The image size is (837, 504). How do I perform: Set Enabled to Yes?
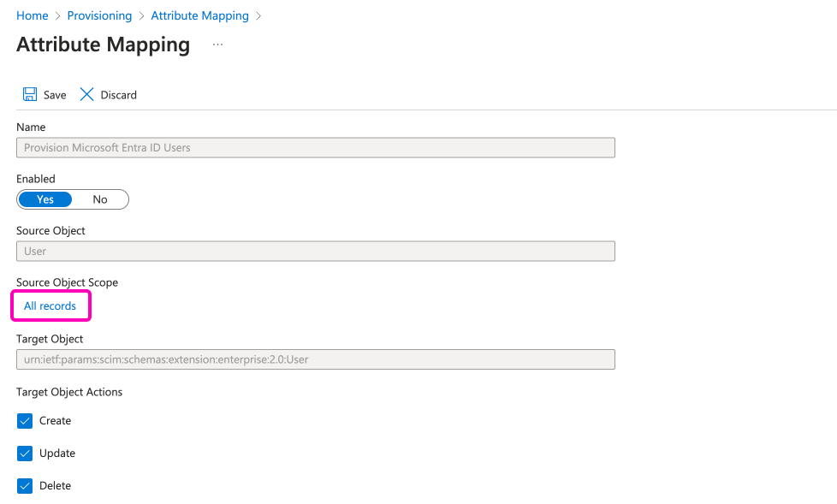coord(45,199)
